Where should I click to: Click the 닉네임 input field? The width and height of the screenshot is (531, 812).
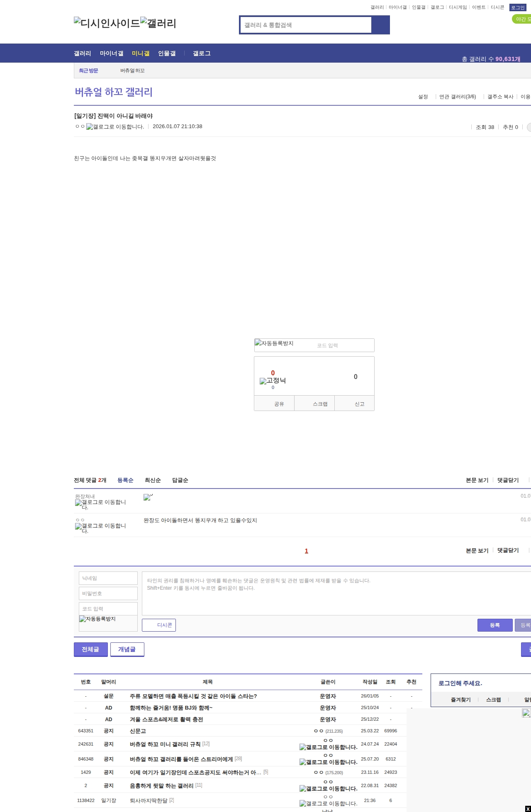point(108,578)
